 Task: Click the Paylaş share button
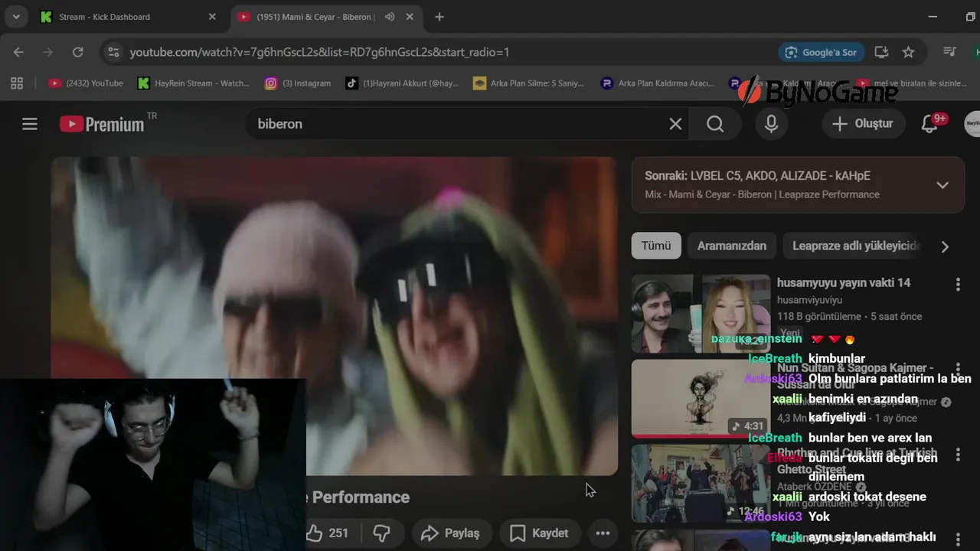(451, 533)
